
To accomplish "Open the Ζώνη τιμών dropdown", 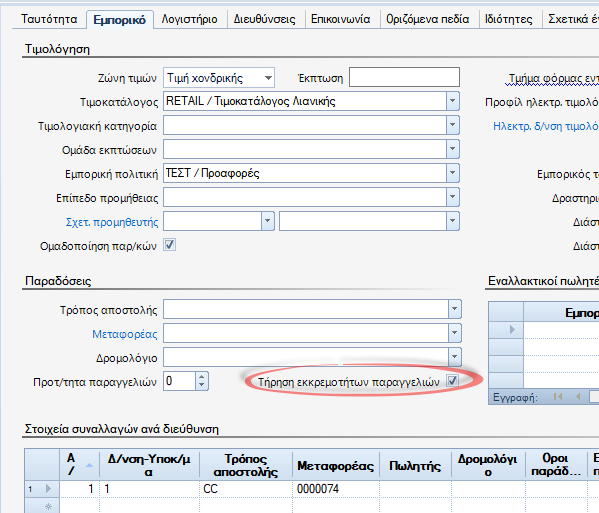I will pyautogui.click(x=268, y=78).
